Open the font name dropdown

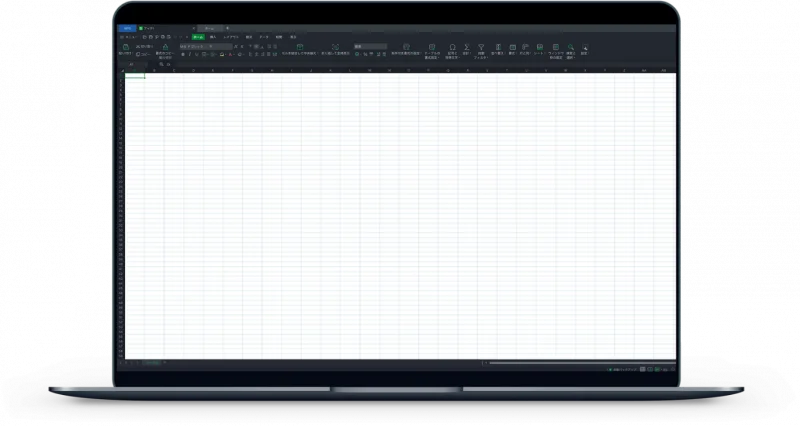point(194,46)
